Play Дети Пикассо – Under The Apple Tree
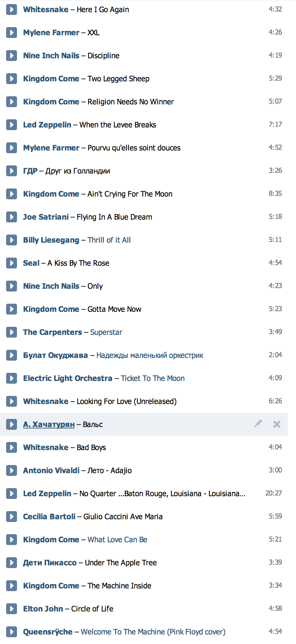The image size is (296, 644). click(12, 563)
